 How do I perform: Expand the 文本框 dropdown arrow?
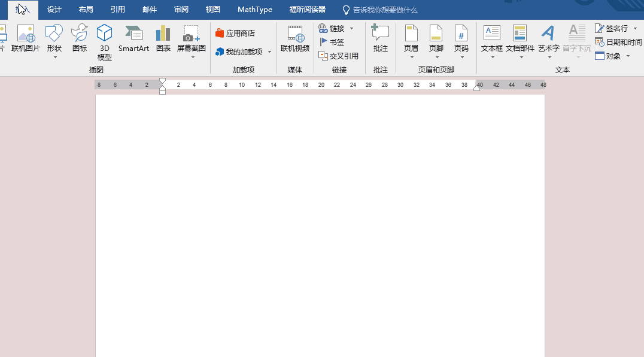493,58
